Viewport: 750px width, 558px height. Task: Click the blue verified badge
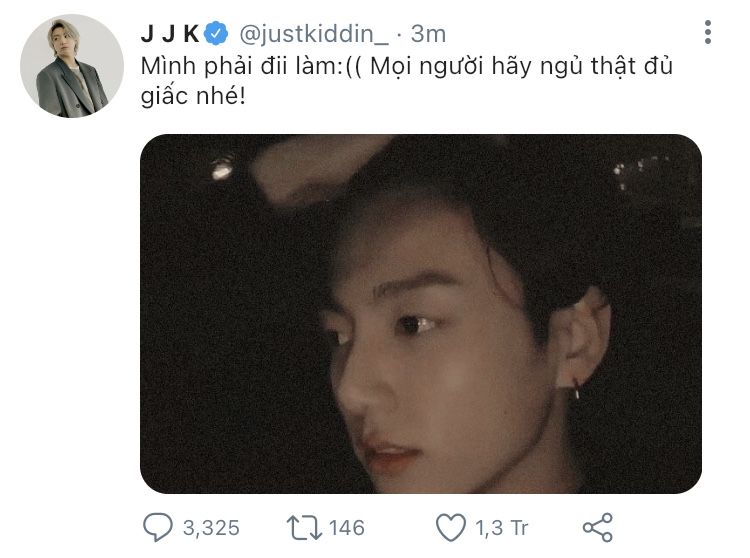coord(216,33)
